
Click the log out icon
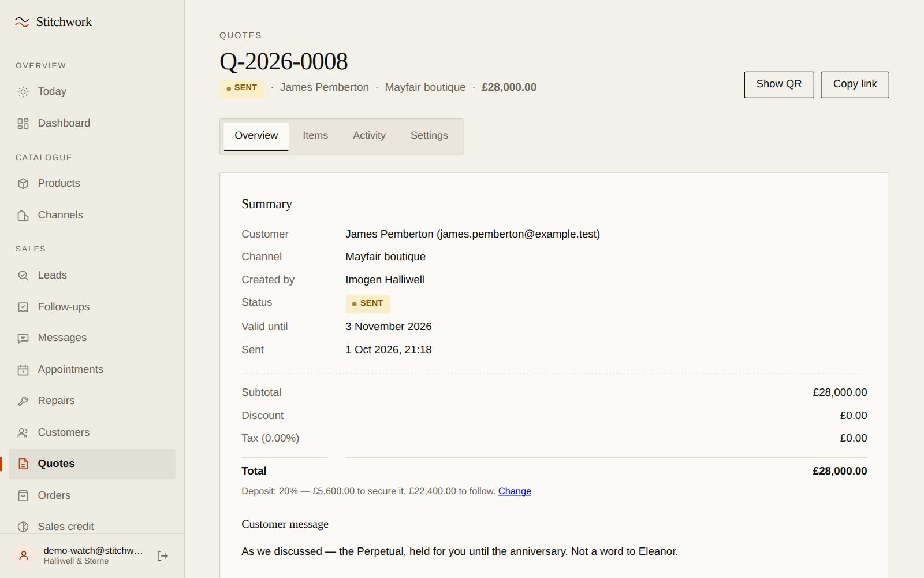point(163,556)
